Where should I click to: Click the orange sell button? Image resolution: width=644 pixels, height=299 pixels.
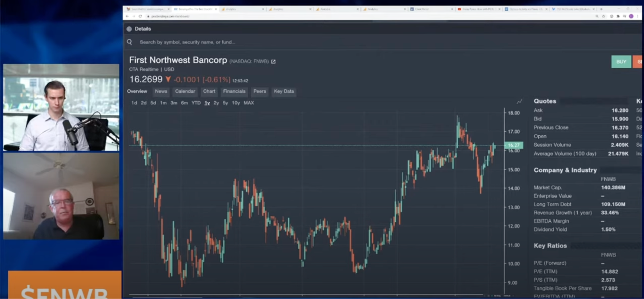coord(638,62)
